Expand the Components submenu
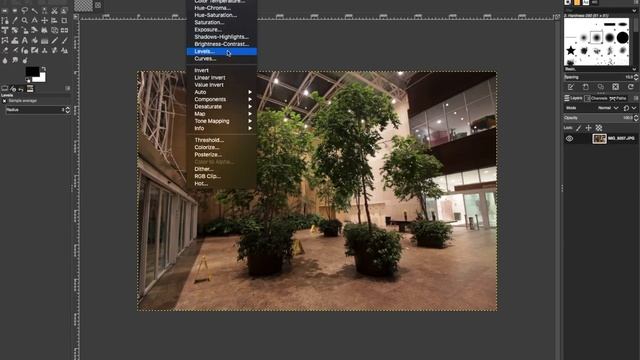The width and height of the screenshot is (640, 360). (222, 99)
